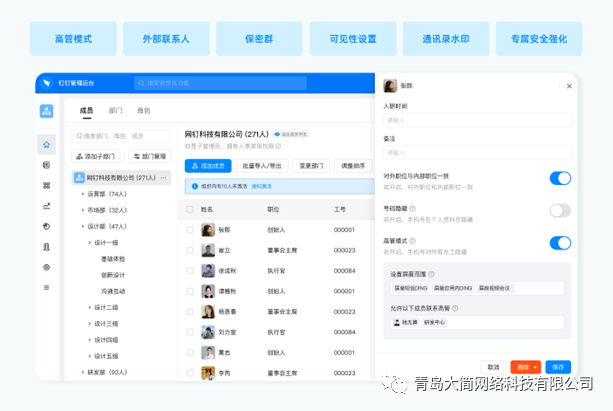Expand the 设计五组 group
The height and width of the screenshot is (411, 613).
(90, 356)
